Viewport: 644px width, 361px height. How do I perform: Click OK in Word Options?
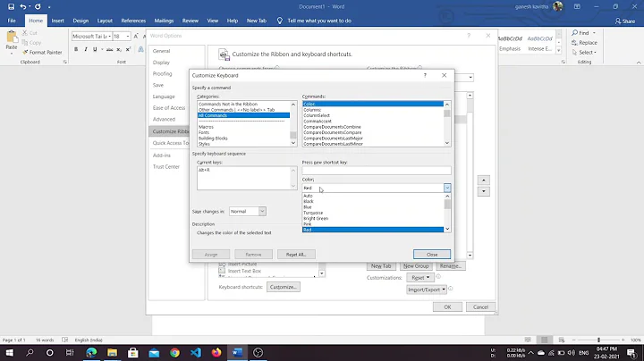pos(447,306)
